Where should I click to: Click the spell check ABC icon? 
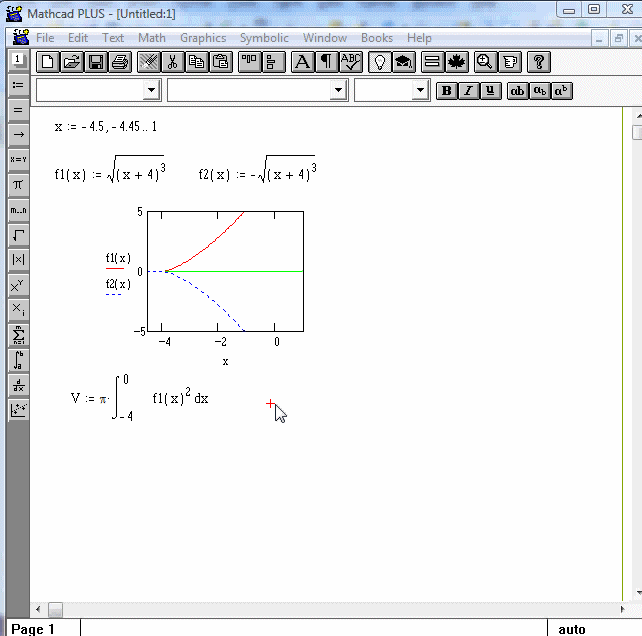tap(351, 62)
